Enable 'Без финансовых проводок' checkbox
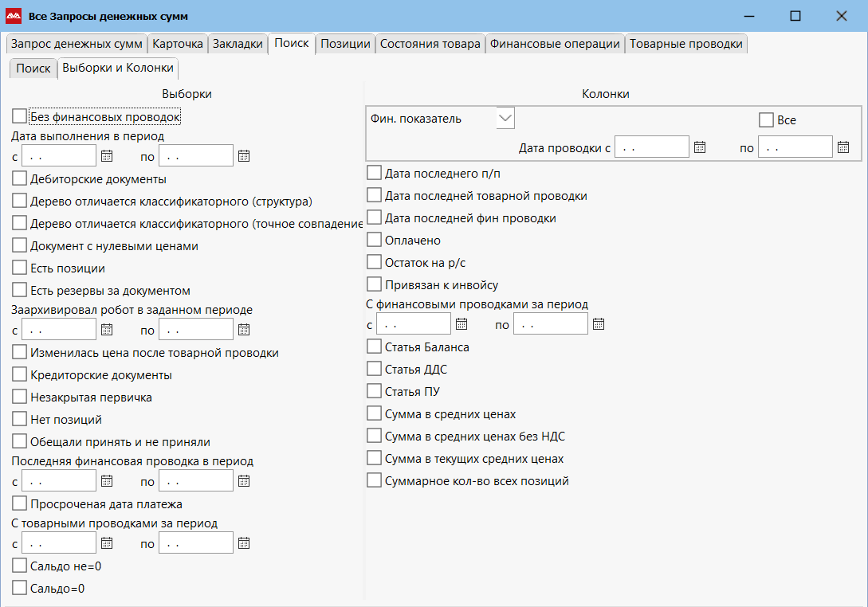This screenshot has width=868, height=607. click(20, 117)
